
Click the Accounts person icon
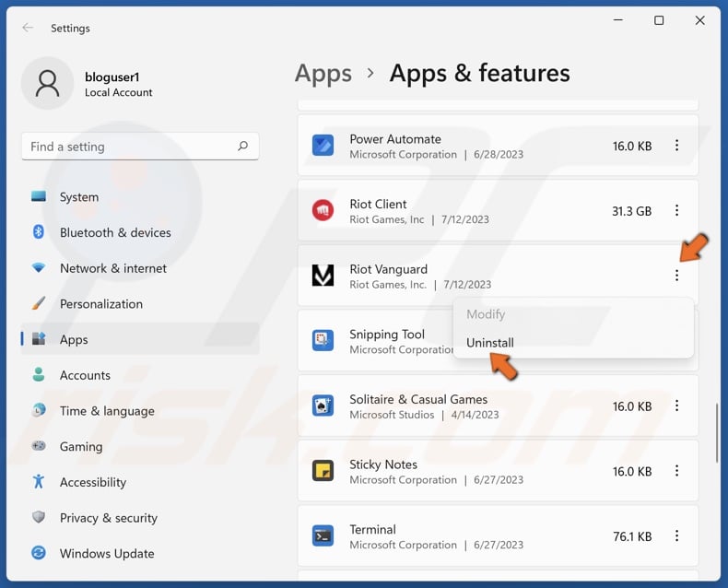coord(39,374)
